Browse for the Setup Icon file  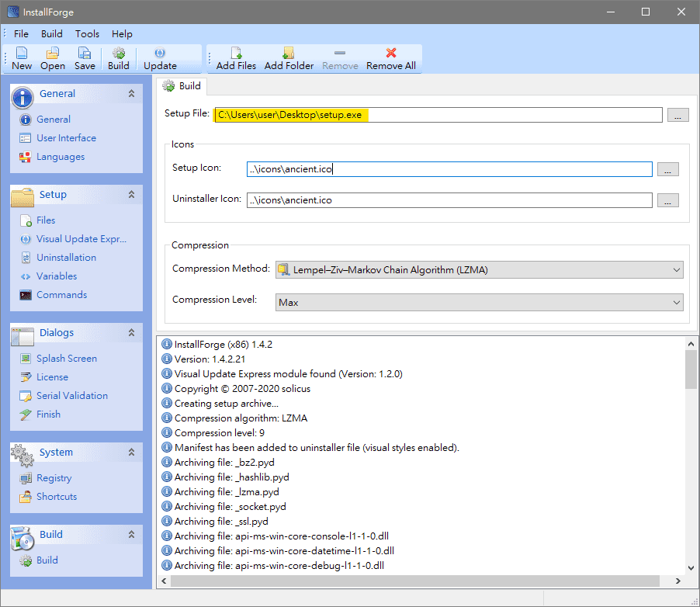668,169
